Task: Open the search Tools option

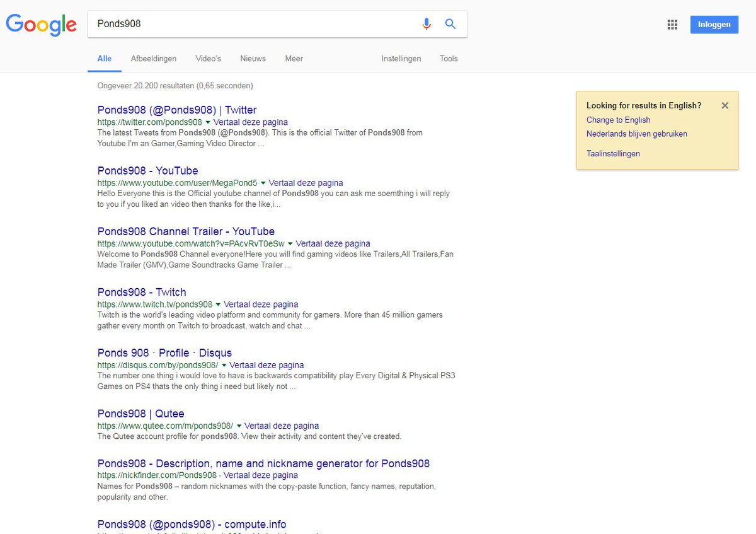Action: 449,59
